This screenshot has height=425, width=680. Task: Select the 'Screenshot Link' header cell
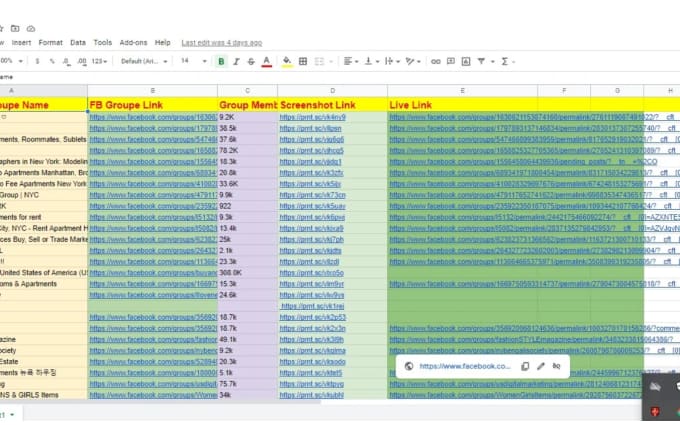(x=333, y=105)
